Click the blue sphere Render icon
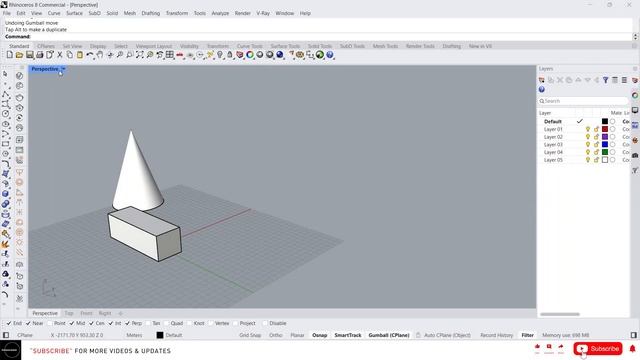 click(x=280, y=55)
